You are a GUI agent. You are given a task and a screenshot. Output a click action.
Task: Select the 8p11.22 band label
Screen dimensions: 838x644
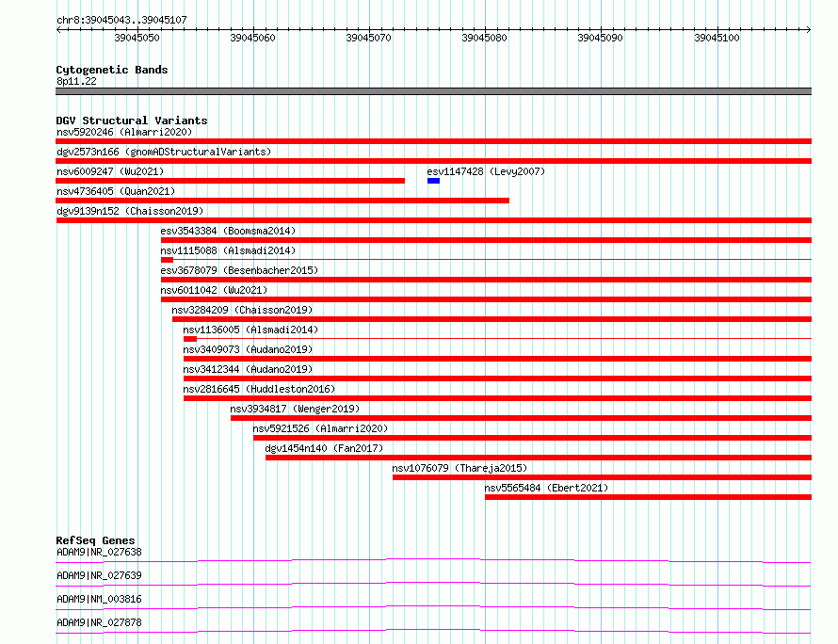coord(76,81)
